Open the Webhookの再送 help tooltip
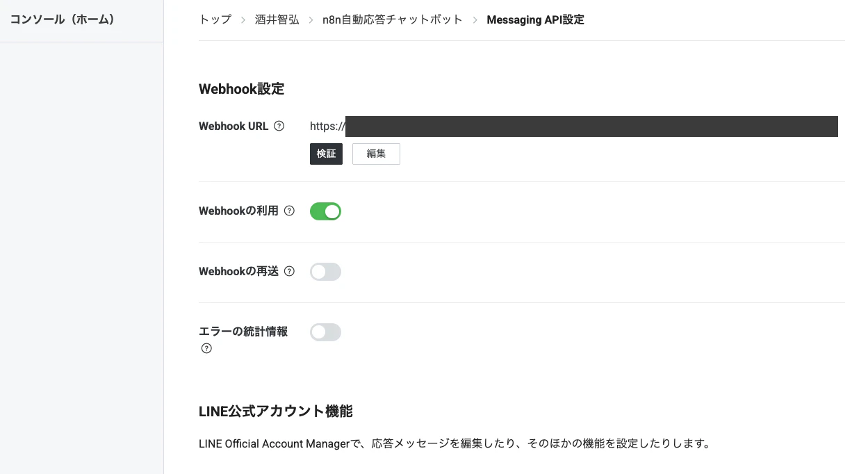The height and width of the screenshot is (474, 868). [x=289, y=271]
